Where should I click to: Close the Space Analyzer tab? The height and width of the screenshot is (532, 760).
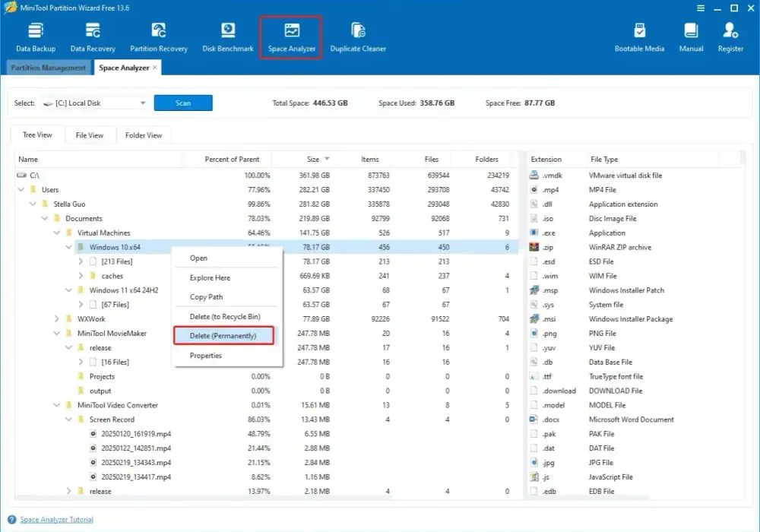154,68
